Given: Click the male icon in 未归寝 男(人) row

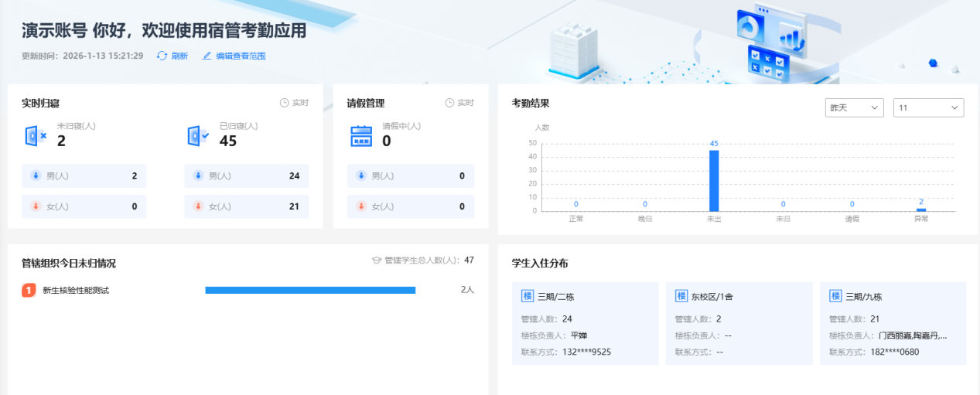Looking at the screenshot, I should tap(35, 175).
